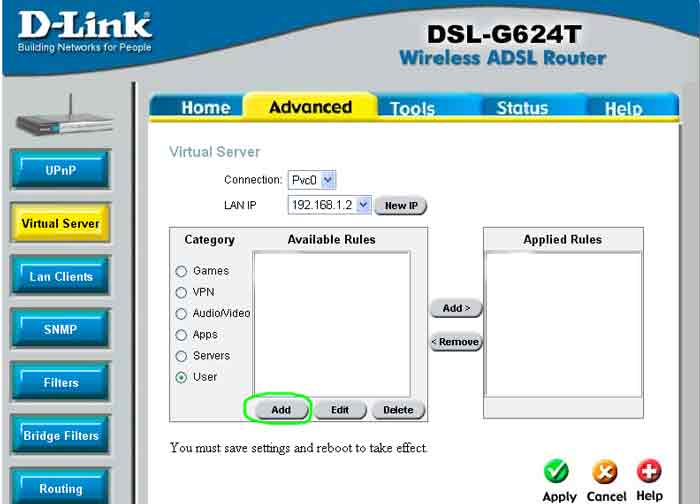The height and width of the screenshot is (504, 700).
Task: Select the Apps category radio button
Action: [x=181, y=335]
